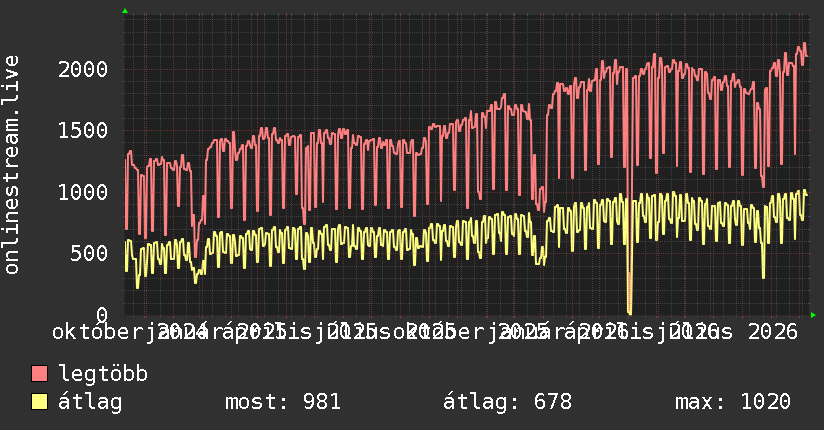This screenshot has height=430, width=824.
Task: Click the 'átlag: 678' statistic
Action: tap(507, 402)
